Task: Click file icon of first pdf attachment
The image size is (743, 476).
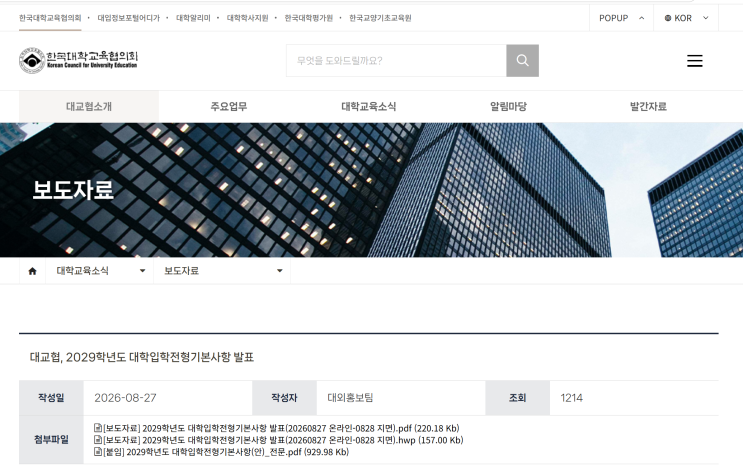Action: [x=98, y=428]
